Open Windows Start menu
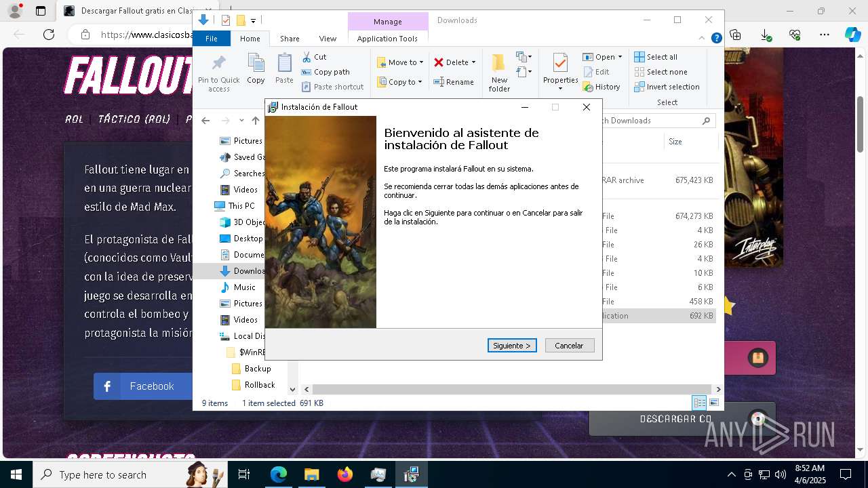The image size is (868, 488). pyautogui.click(x=16, y=474)
